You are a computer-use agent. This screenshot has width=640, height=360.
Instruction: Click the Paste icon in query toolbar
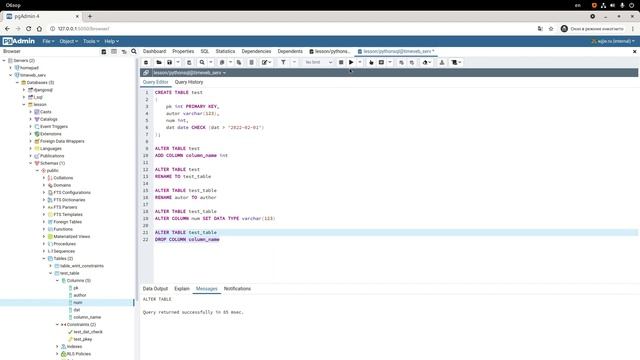click(239, 62)
